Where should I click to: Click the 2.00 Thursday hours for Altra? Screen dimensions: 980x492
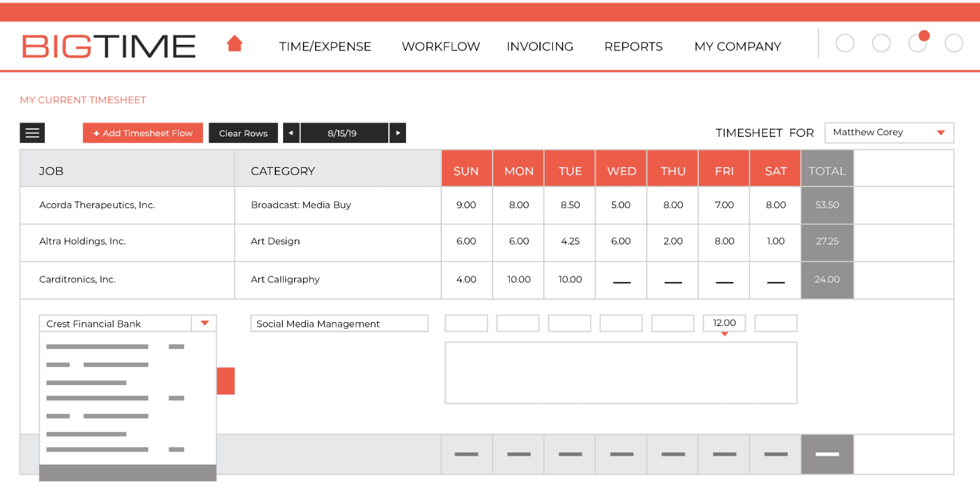point(673,242)
